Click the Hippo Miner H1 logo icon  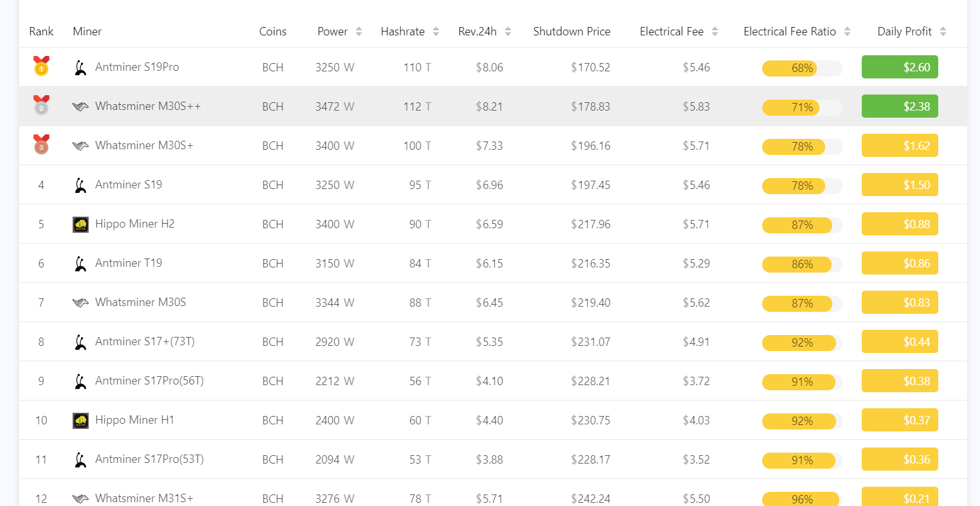[x=80, y=420]
